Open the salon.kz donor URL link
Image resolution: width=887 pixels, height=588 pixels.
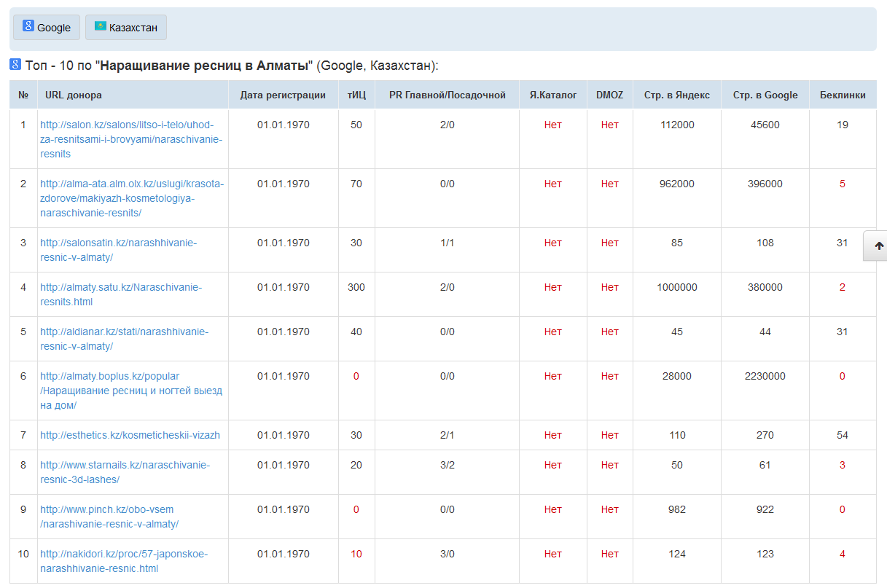click(131, 139)
